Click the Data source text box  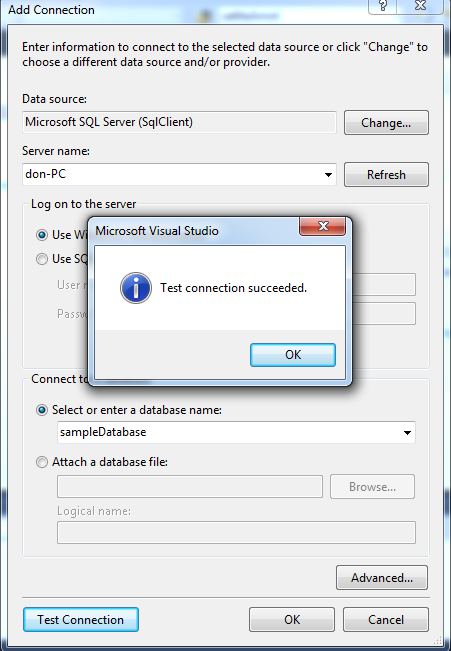click(x=179, y=122)
